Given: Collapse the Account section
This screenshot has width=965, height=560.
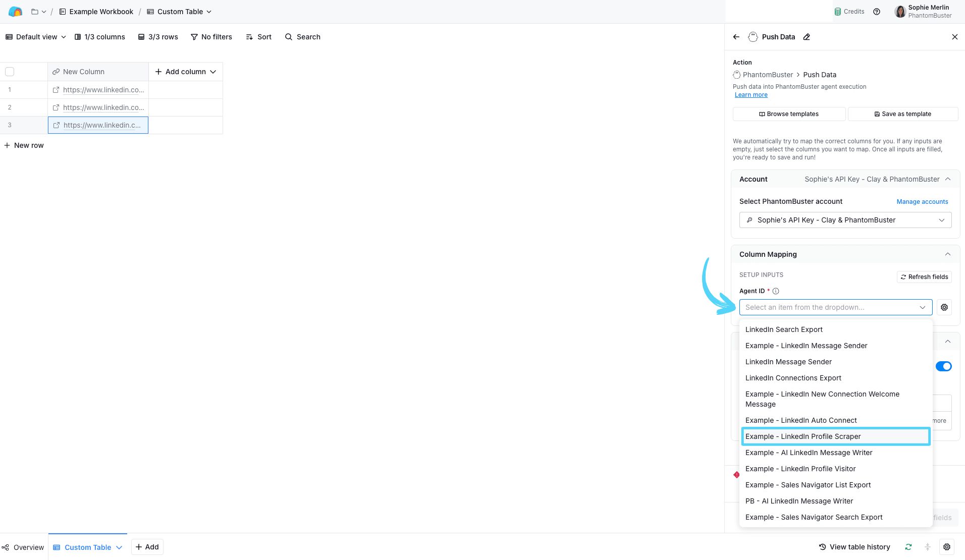Looking at the screenshot, I should [947, 179].
